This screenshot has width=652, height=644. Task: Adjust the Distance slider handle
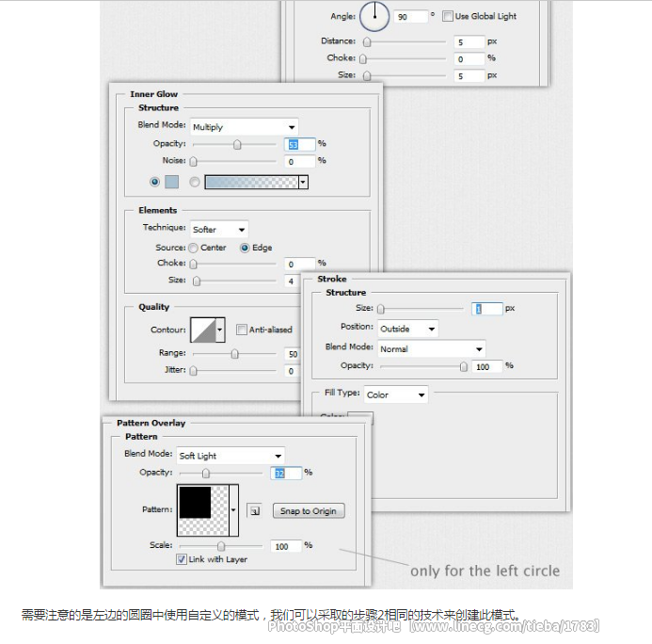pos(367,42)
